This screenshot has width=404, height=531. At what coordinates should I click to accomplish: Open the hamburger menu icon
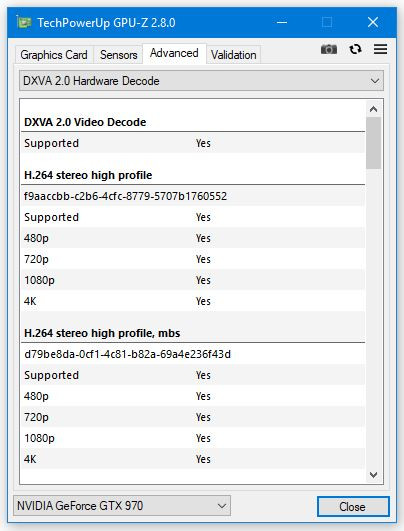click(380, 49)
